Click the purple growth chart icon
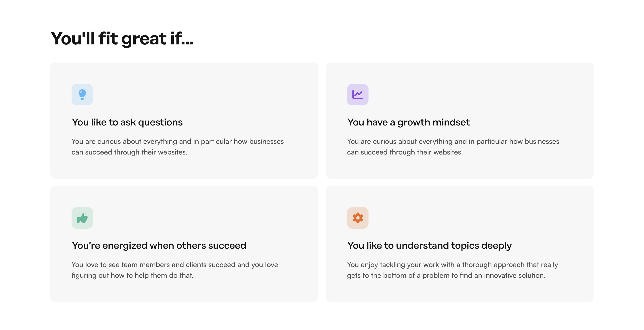The image size is (644, 330). tap(358, 95)
